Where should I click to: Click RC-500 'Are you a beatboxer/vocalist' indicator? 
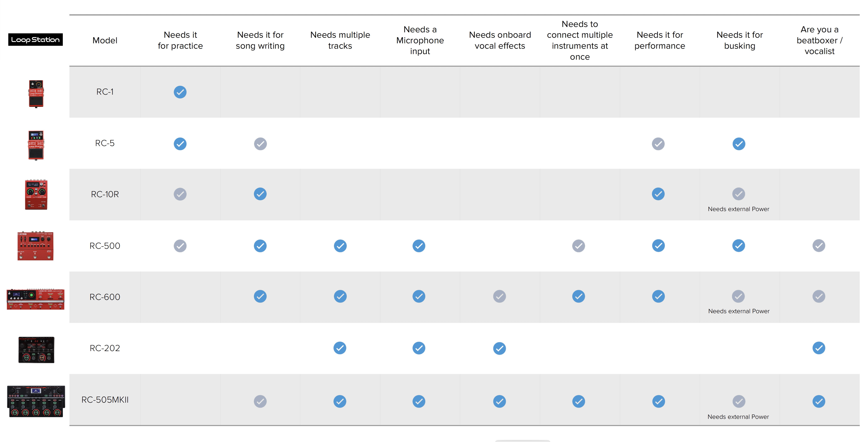(x=819, y=245)
